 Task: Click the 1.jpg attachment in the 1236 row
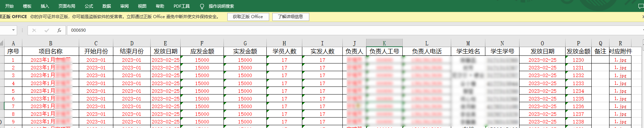coord(620,106)
